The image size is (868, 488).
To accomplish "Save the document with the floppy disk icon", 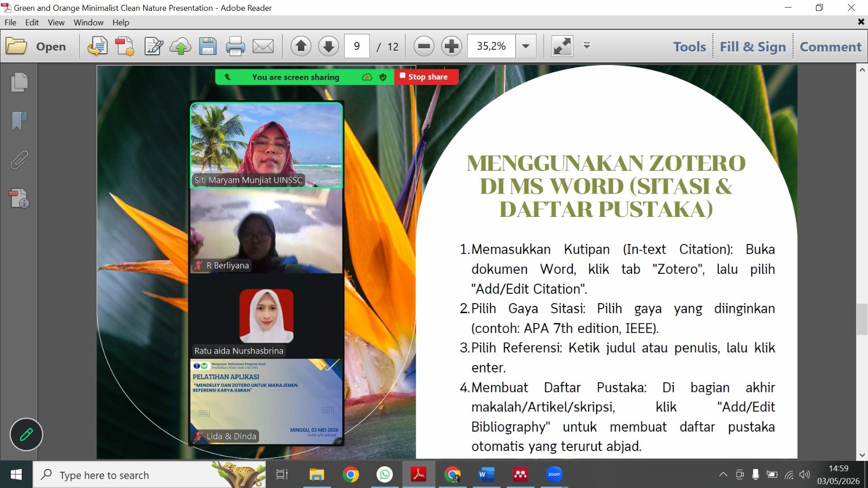I will [x=208, y=47].
